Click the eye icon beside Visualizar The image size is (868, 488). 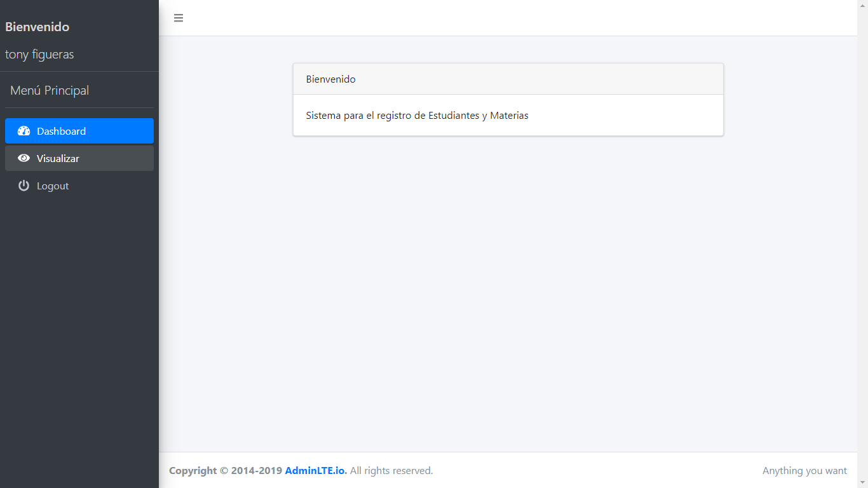24,158
